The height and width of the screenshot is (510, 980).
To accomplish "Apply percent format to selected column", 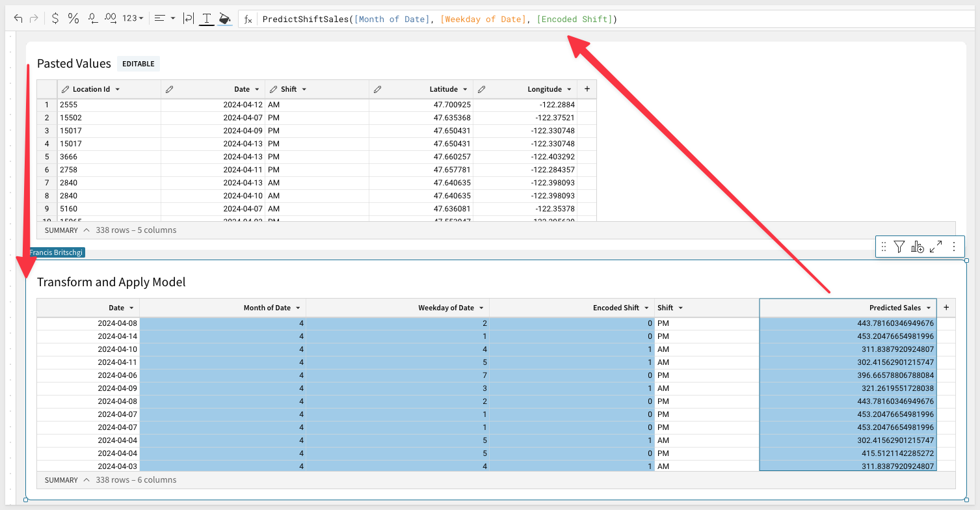I will pyautogui.click(x=73, y=19).
